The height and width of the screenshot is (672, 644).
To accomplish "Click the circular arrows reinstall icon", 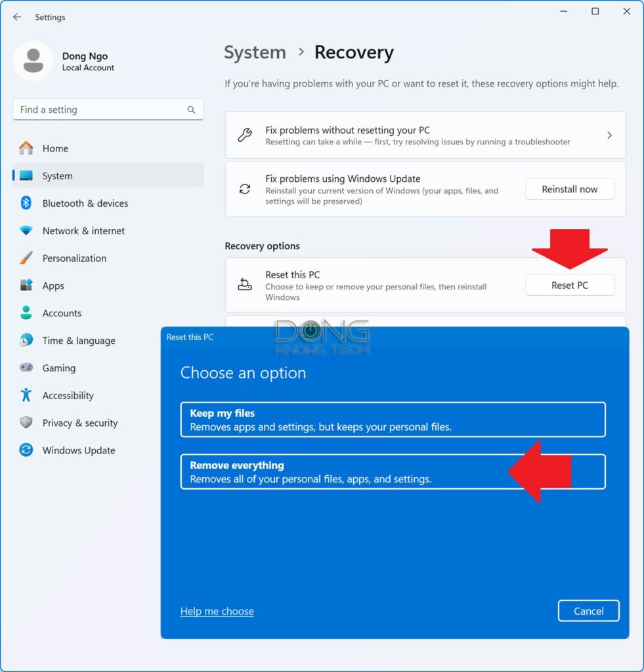I will [x=245, y=189].
